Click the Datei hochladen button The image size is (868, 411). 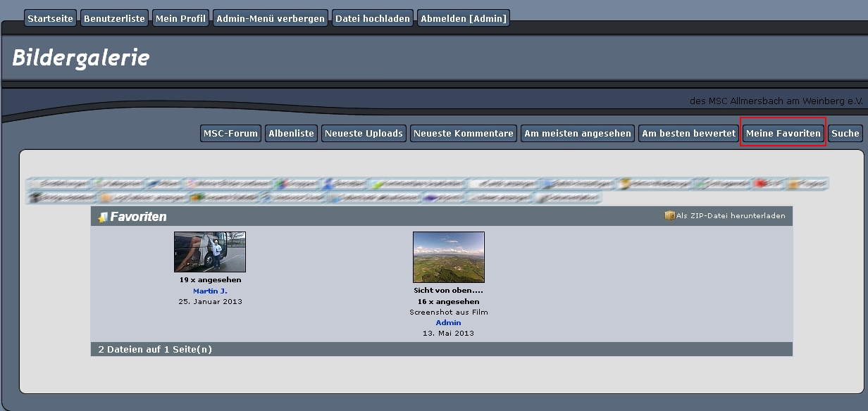click(373, 19)
